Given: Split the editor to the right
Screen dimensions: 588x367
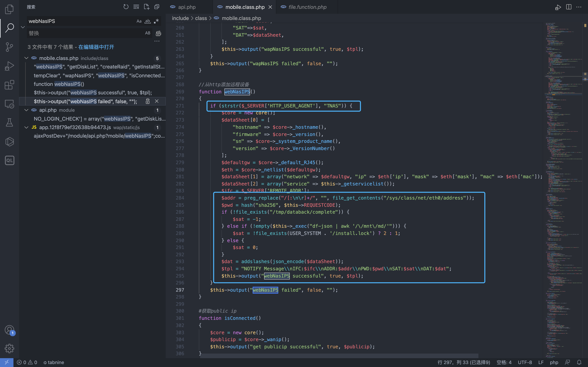Looking at the screenshot, I should click(569, 7).
